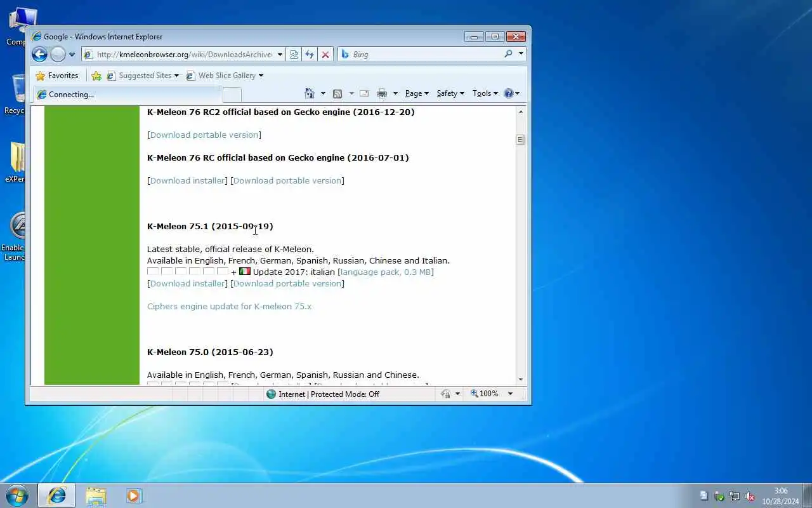Image resolution: width=812 pixels, height=508 pixels.
Task: Open the Help question mark menu
Action: [511, 93]
